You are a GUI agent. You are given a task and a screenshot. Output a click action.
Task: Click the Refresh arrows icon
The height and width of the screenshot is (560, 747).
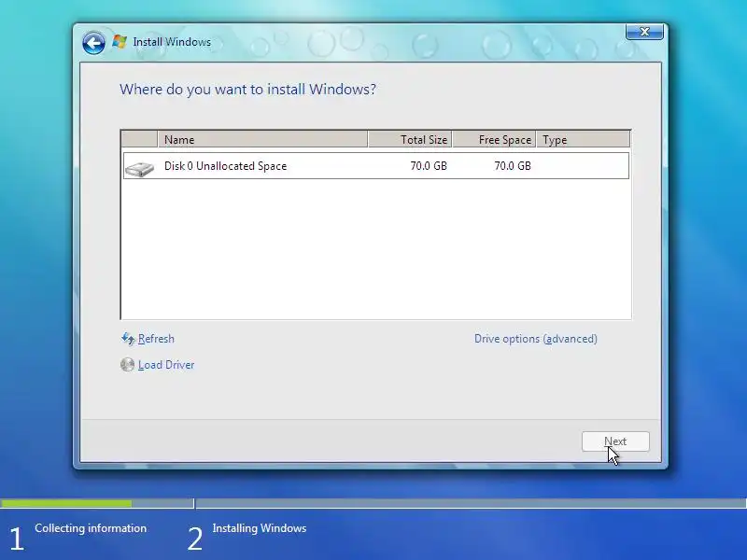pyautogui.click(x=128, y=339)
